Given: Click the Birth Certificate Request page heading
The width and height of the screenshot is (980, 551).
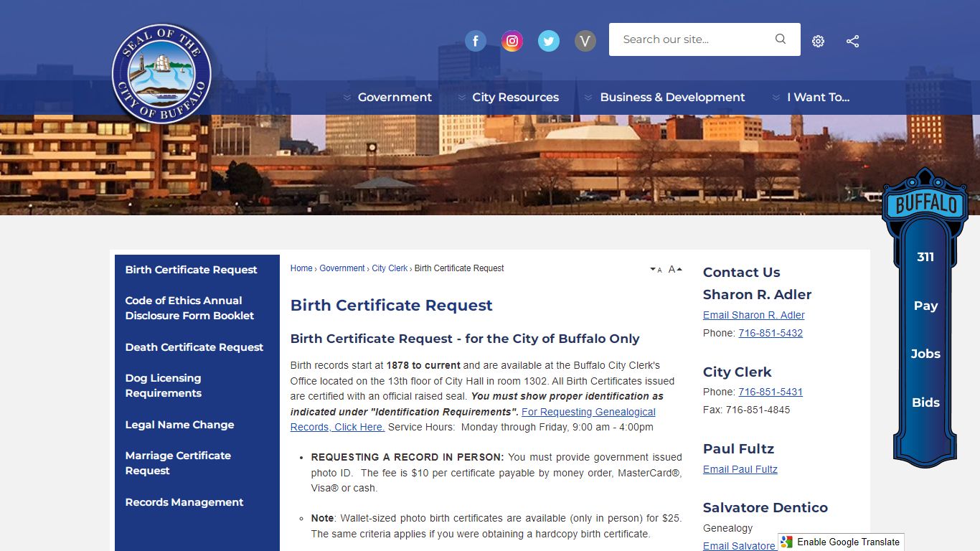Looking at the screenshot, I should 391,305.
